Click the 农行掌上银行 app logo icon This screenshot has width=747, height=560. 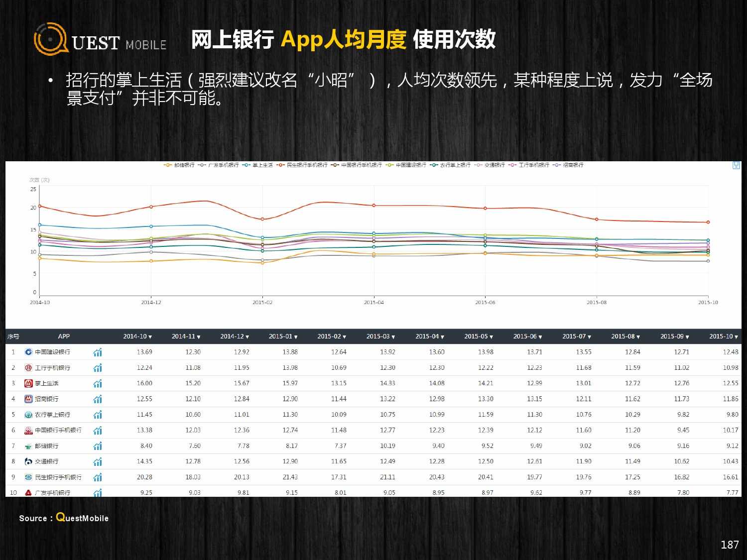[x=28, y=415]
